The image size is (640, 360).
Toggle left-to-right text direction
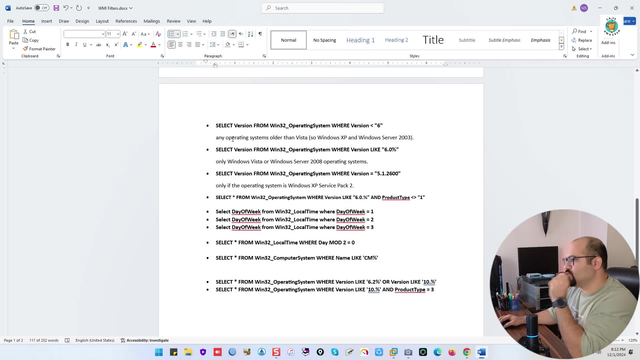(x=232, y=34)
